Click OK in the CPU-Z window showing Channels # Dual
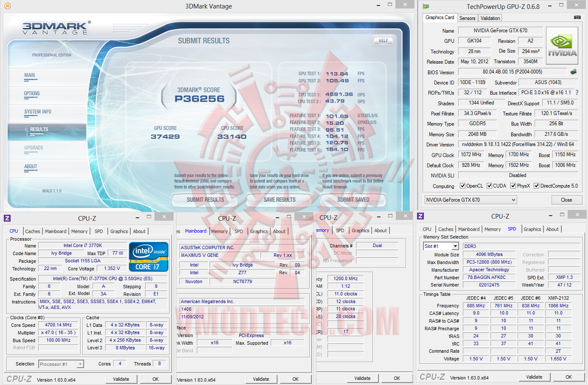This screenshot has width=588, height=385. (397, 378)
